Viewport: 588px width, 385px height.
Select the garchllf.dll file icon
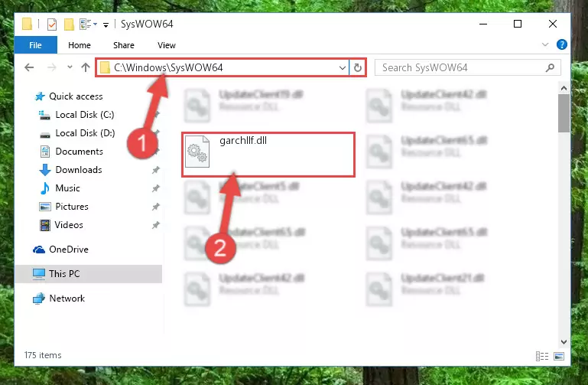point(197,152)
